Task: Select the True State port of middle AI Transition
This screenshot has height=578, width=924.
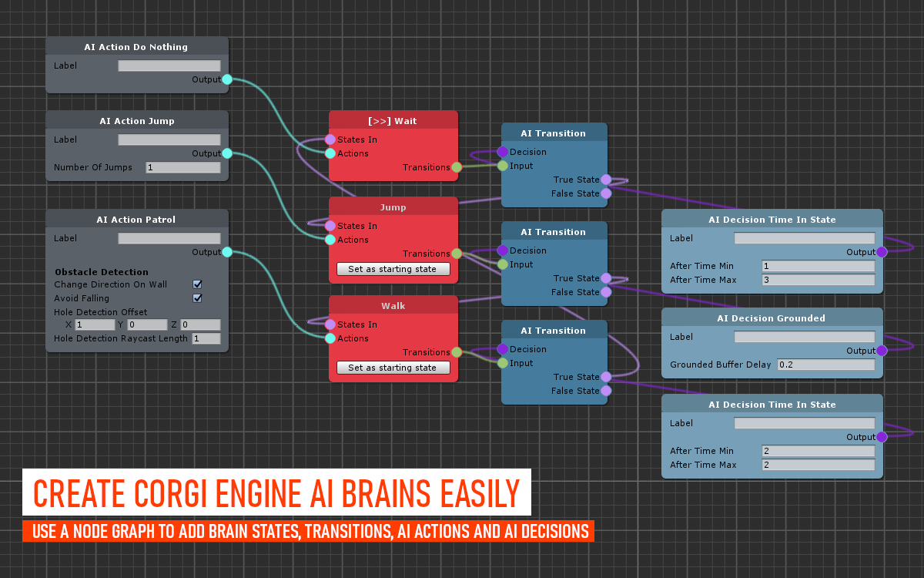Action: tap(606, 278)
